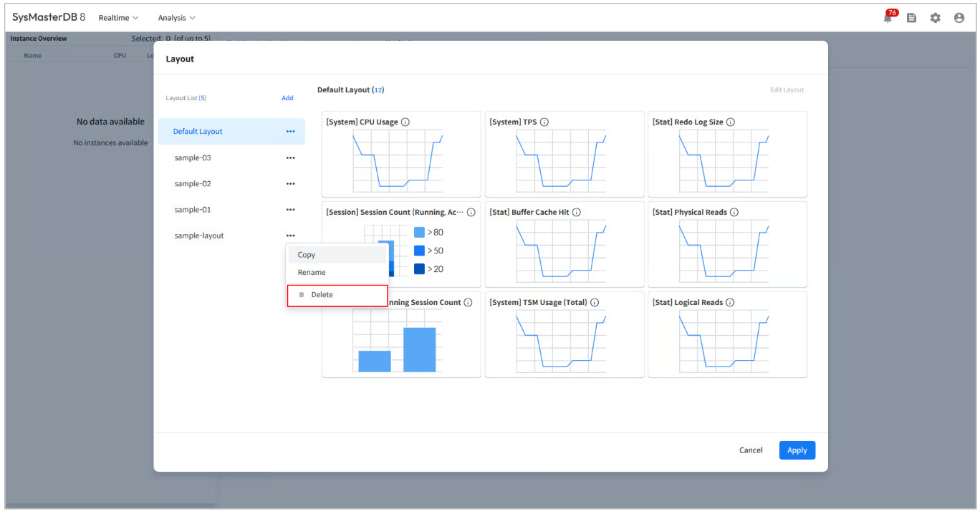Choose Delete from the context menu

tap(322, 295)
